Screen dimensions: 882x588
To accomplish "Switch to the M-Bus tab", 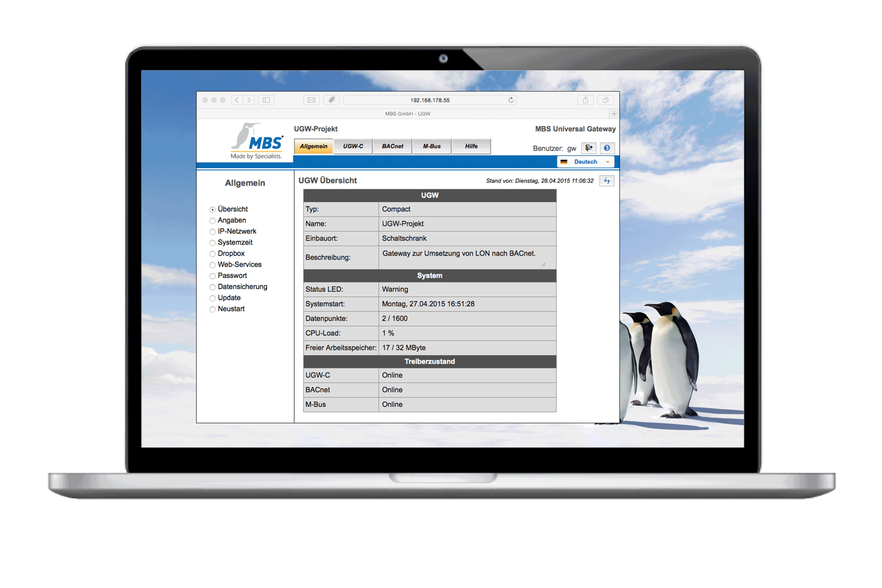I will (431, 146).
